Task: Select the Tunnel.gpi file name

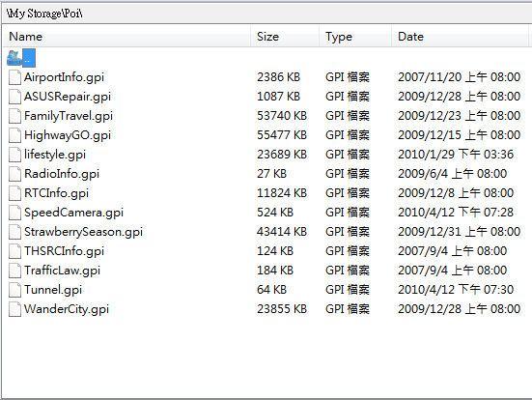Action: (53, 290)
